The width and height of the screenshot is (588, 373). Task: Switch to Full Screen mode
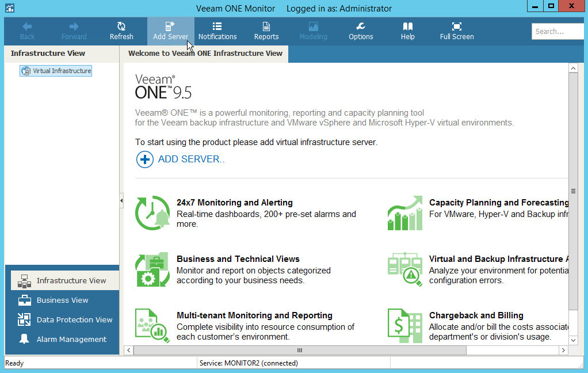click(x=457, y=31)
